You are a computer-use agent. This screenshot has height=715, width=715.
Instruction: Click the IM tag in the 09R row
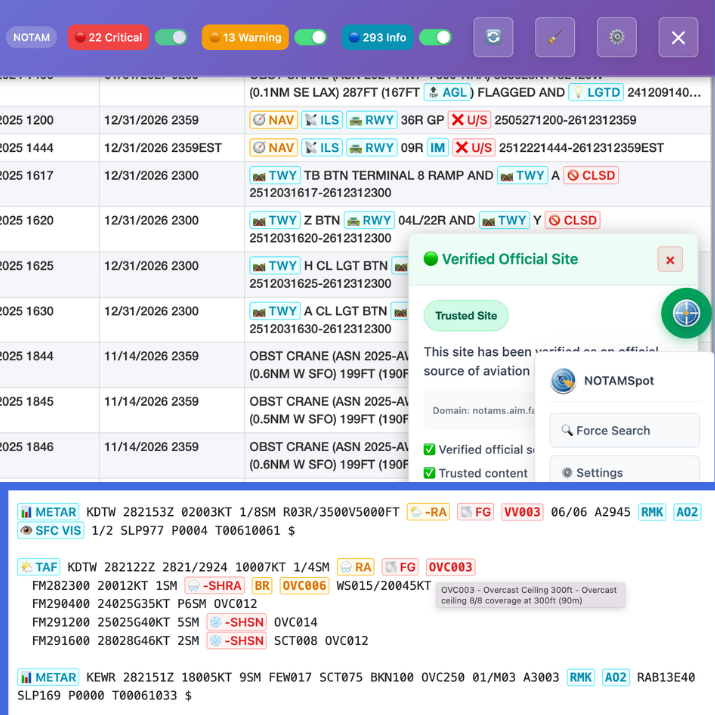tap(438, 148)
